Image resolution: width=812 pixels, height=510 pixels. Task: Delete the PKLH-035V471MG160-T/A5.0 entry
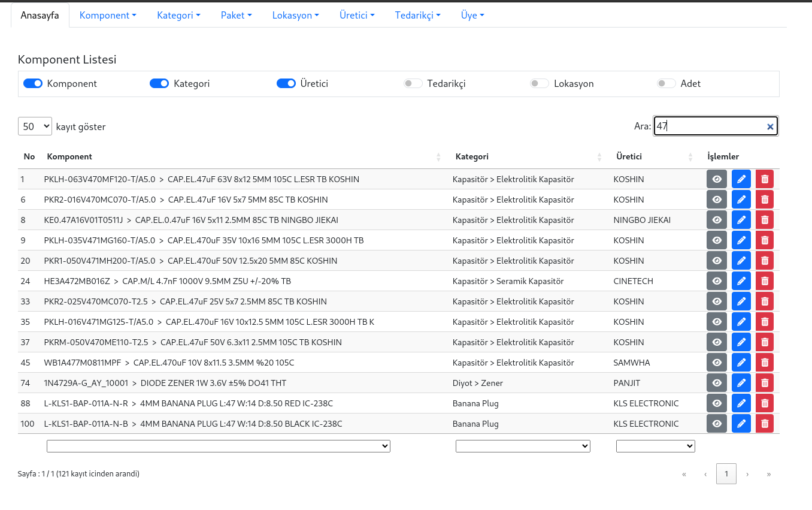coord(765,240)
